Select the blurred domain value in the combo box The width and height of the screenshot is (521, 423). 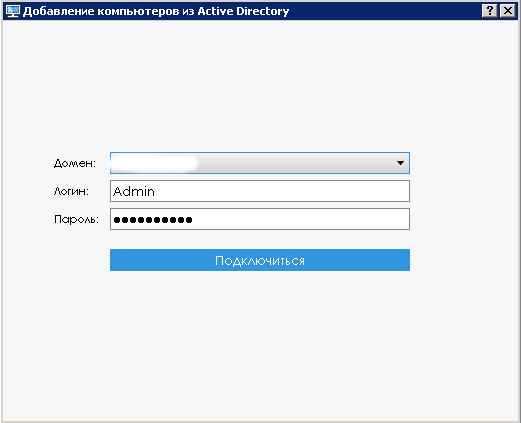pyautogui.click(x=154, y=163)
